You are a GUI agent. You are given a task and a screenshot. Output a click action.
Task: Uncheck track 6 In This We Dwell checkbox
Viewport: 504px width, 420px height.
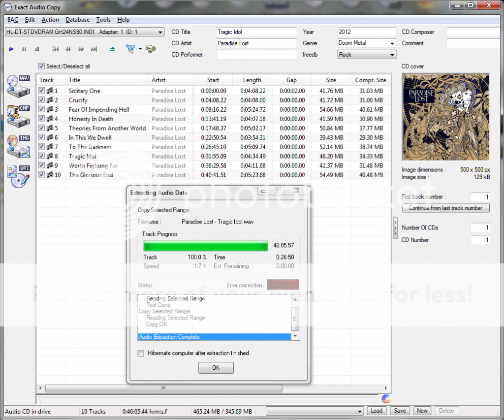coord(41,137)
